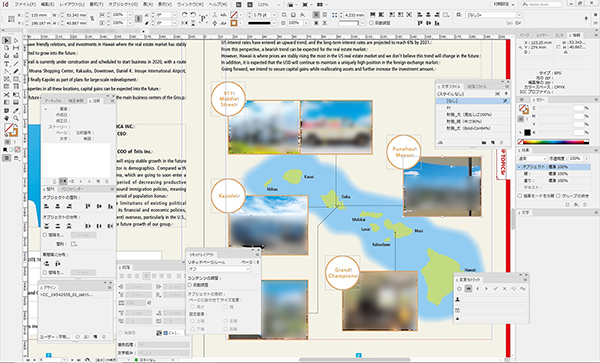This screenshot has height=363, width=600.
Task: Click stroke color swatch in control bar
Action: (x=234, y=23)
